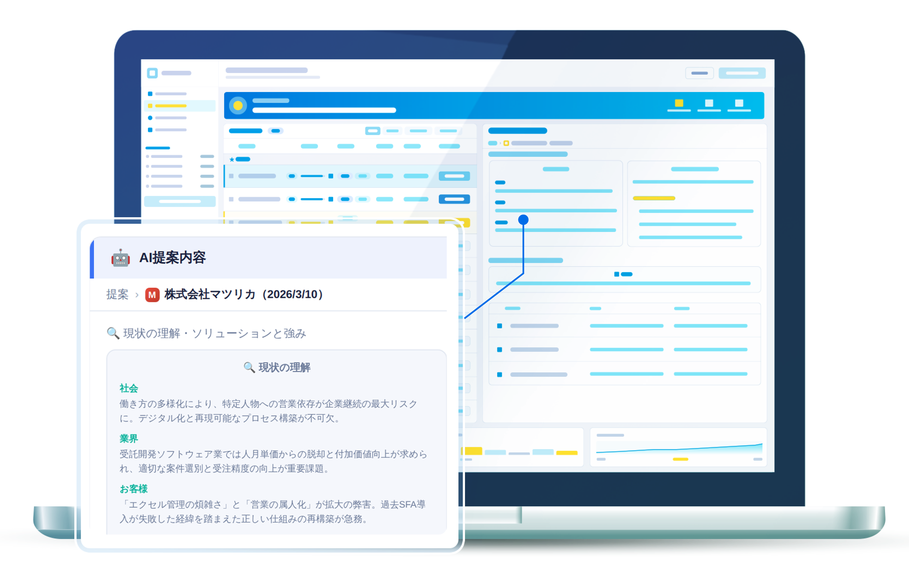Viewport: 909px width, 588px height.
Task: Select the white filter chip in list toolbar
Action: coord(372,131)
